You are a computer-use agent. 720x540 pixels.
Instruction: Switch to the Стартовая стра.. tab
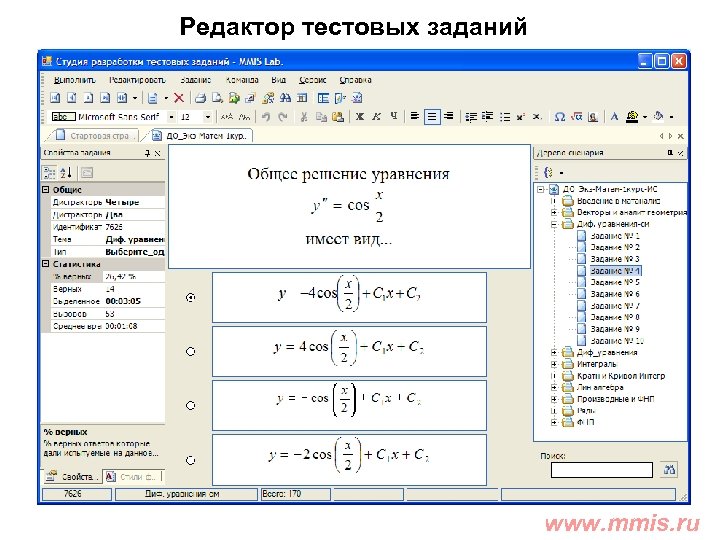[94, 136]
